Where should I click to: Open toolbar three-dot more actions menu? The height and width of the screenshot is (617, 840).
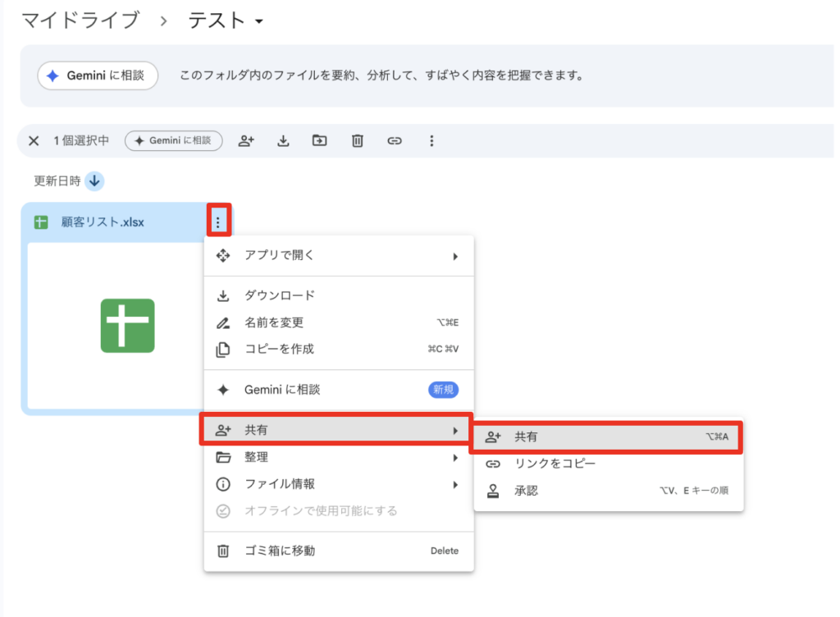coord(431,141)
